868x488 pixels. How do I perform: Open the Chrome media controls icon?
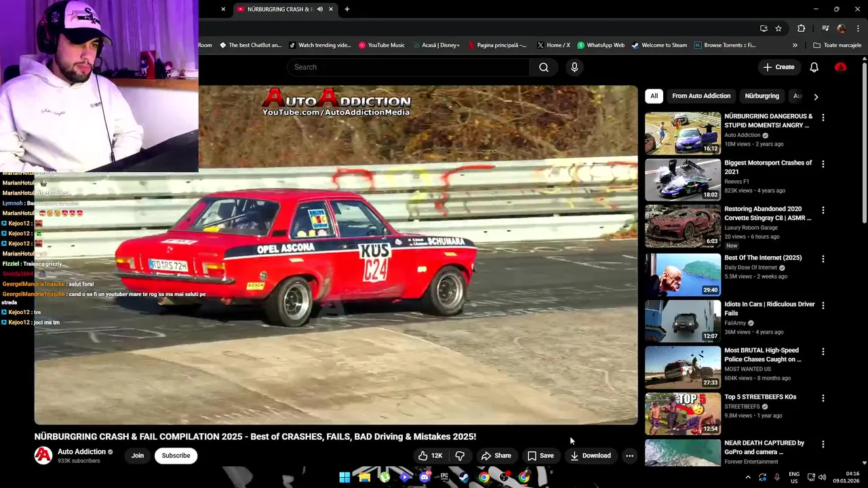click(825, 28)
